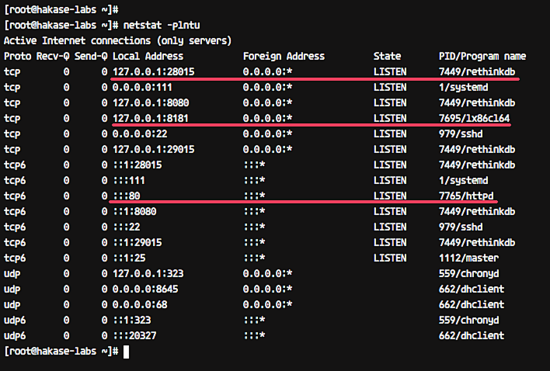This screenshot has height=371, width=550.
Task: Click the 7695/lx86cl64 program name
Action: (474, 118)
